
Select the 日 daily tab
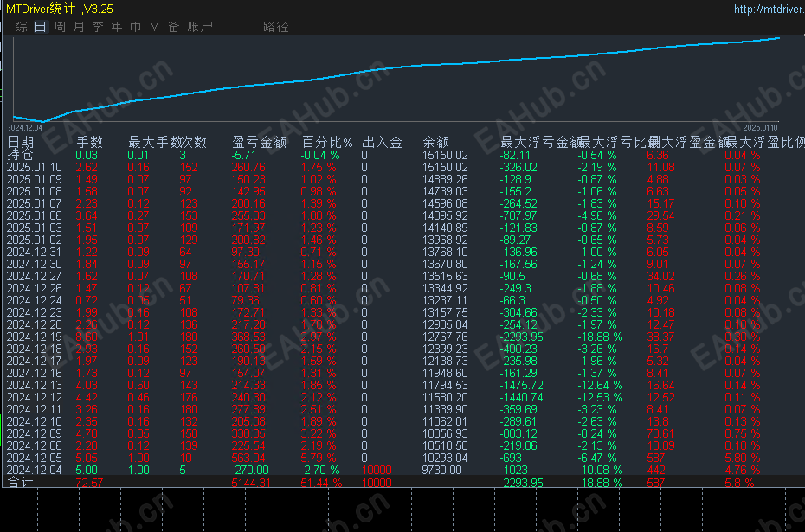tap(41, 27)
